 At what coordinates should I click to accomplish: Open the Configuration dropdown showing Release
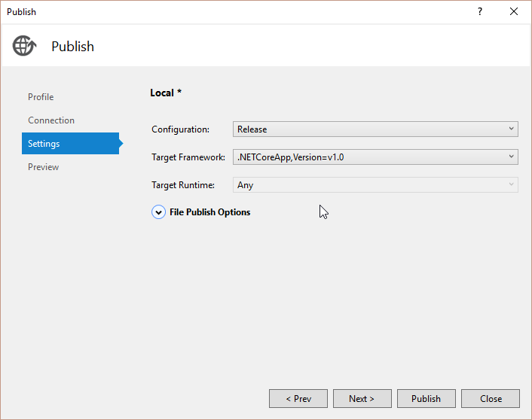point(375,129)
